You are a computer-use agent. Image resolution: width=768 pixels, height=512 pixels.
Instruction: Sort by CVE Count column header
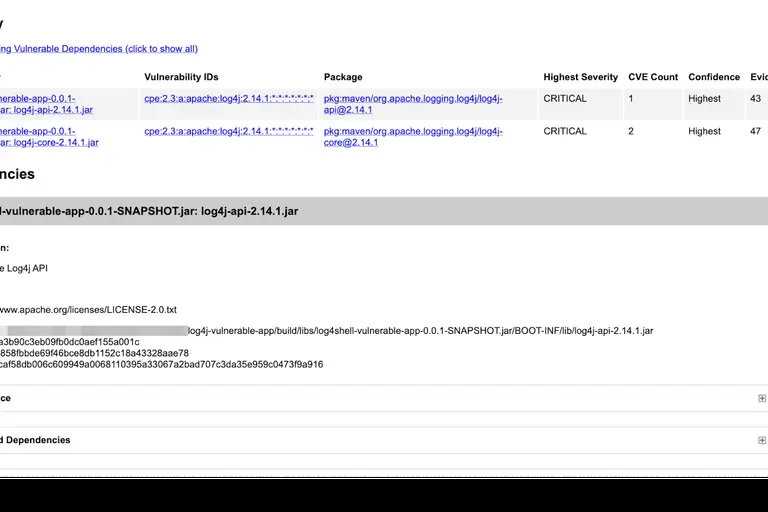[x=653, y=77]
